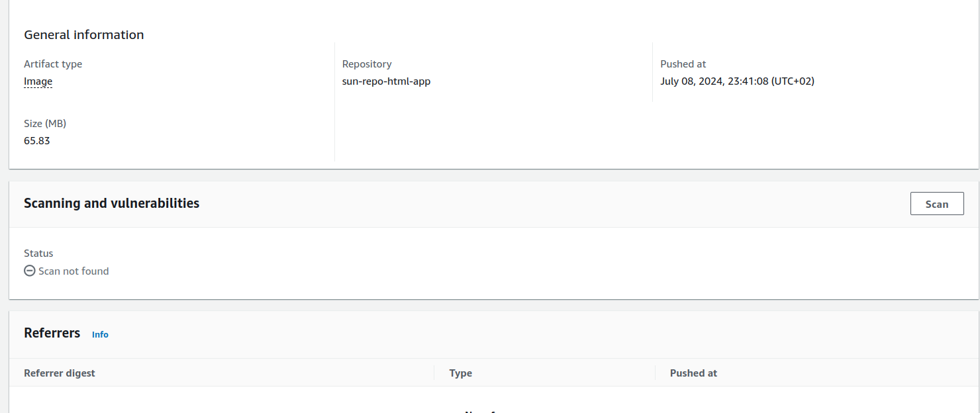Viewport: 980px width, 413px height.
Task: Click the Scan button
Action: pyautogui.click(x=937, y=204)
